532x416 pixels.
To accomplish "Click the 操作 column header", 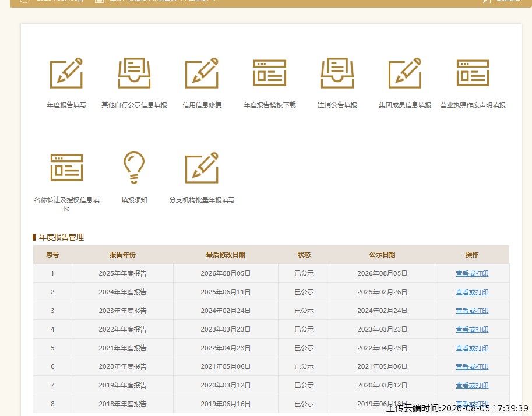I will coord(472,255).
